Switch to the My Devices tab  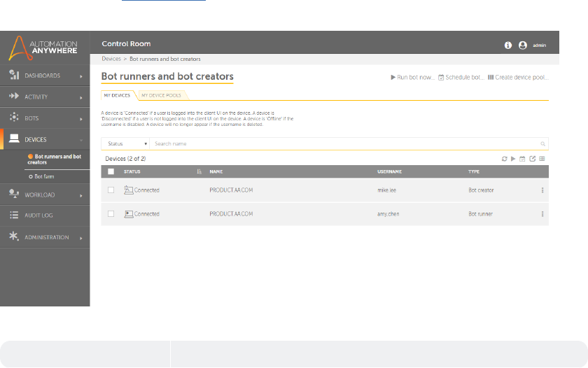click(117, 96)
